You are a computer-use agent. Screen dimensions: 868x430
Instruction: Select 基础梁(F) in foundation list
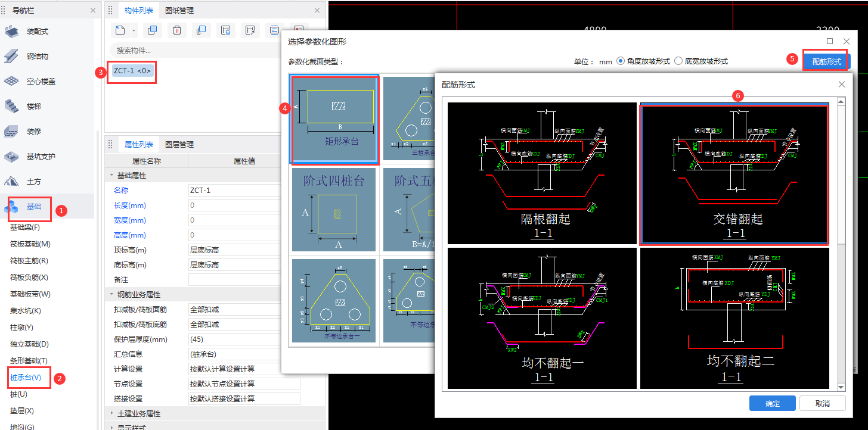click(25, 228)
